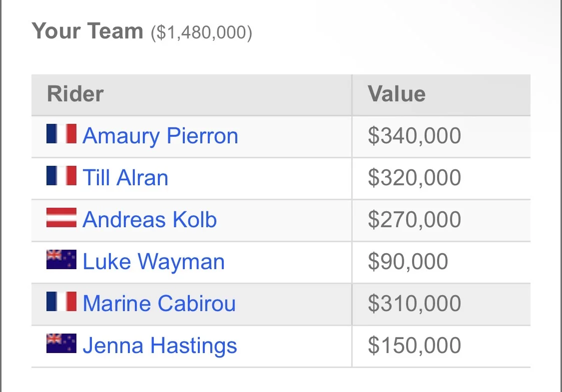Image resolution: width=562 pixels, height=392 pixels.
Task: Click the French flag beside Marine Cabirou
Action: pyautogui.click(x=61, y=301)
